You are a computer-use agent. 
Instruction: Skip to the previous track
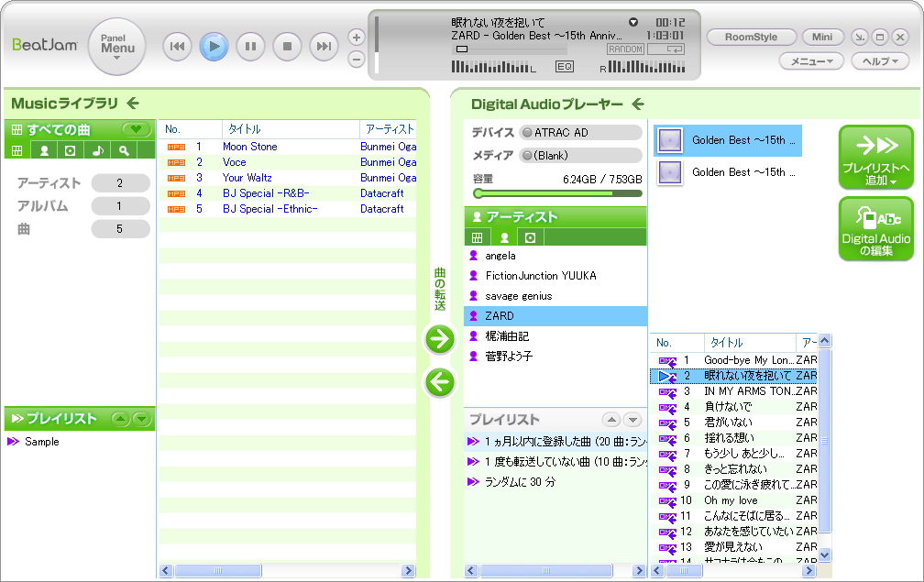[x=177, y=47]
